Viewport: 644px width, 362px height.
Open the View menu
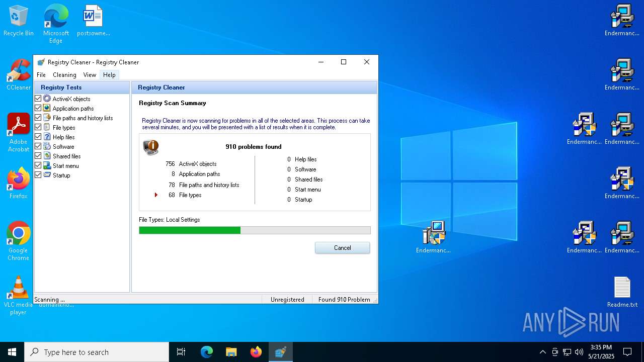click(90, 75)
